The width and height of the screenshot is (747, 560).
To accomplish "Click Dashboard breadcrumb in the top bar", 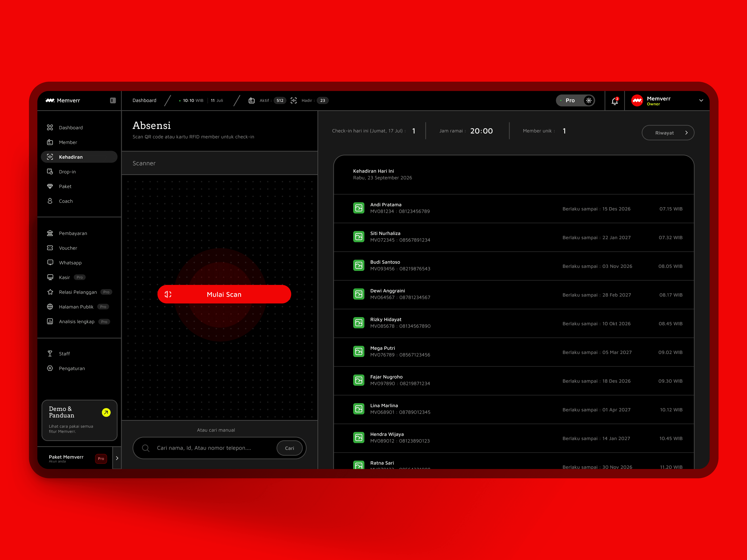I will (x=144, y=100).
